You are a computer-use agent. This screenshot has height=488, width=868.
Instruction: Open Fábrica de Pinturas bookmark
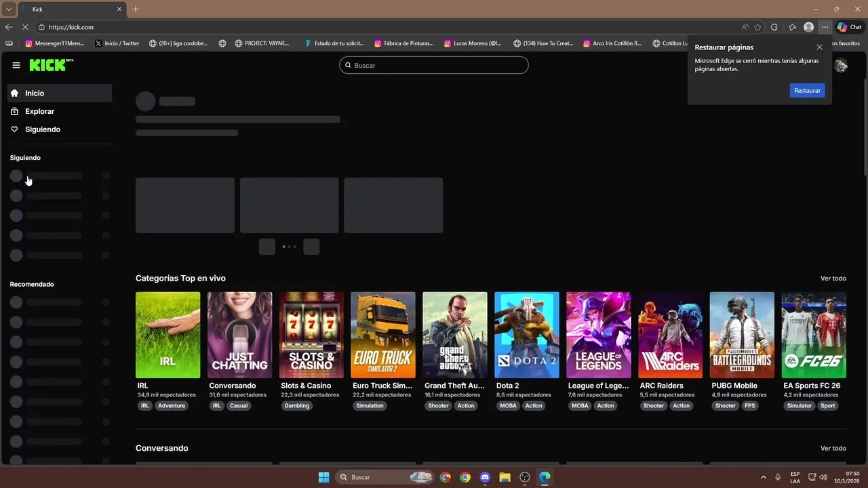(x=403, y=43)
